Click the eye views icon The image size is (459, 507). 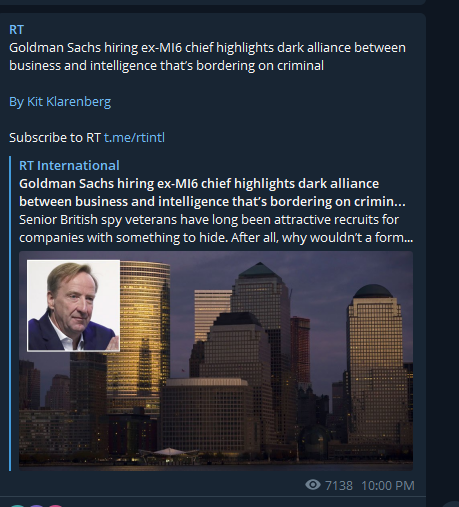point(312,485)
